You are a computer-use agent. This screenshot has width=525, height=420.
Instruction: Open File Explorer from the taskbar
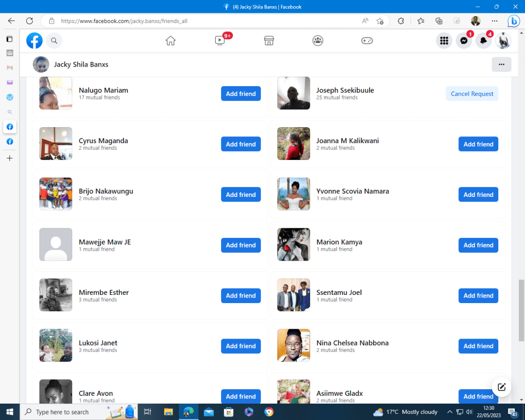[x=168, y=412]
